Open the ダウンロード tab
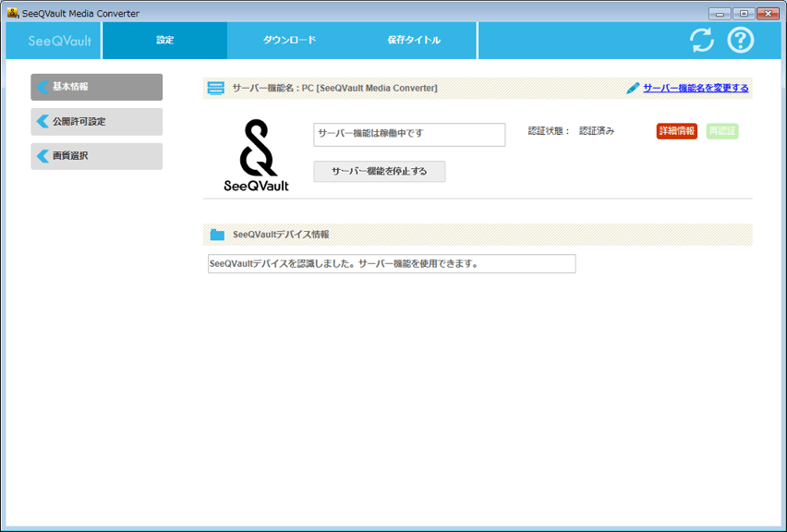The image size is (787, 532). tap(289, 40)
